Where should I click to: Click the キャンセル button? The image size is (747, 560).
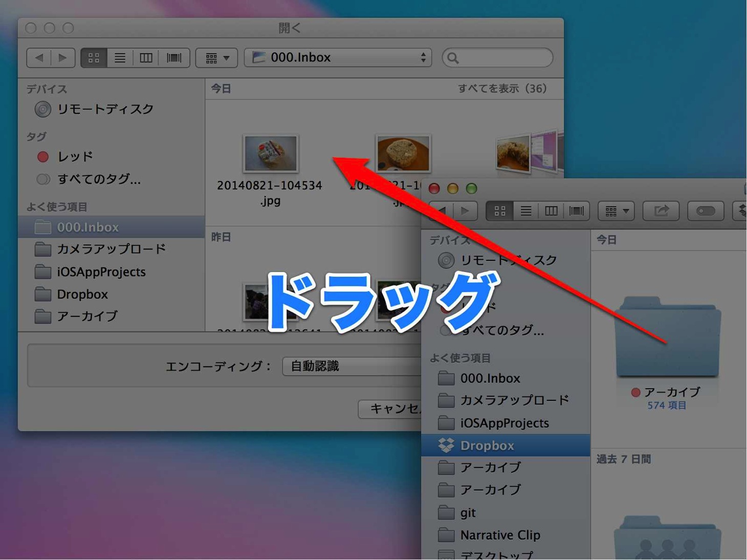pos(390,409)
